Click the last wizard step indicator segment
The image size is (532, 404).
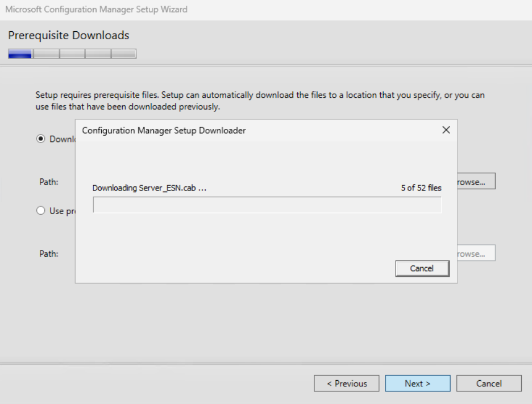[124, 53]
